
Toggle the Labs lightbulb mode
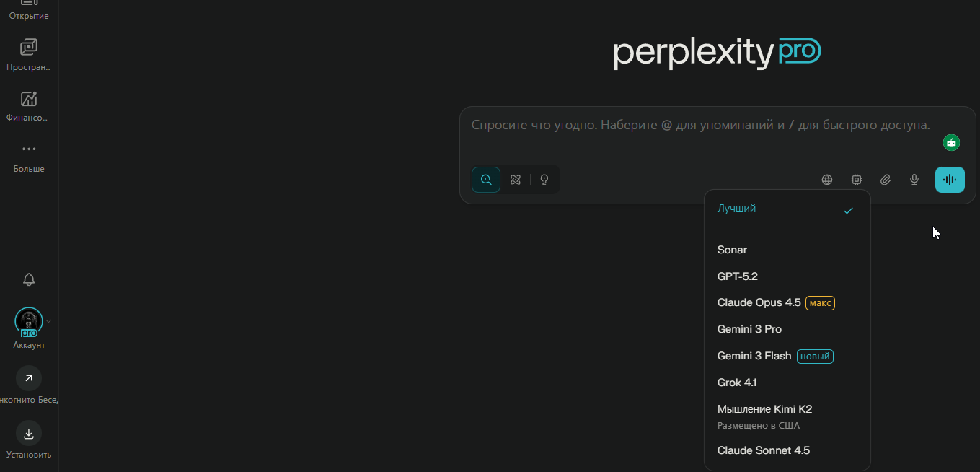coord(544,180)
